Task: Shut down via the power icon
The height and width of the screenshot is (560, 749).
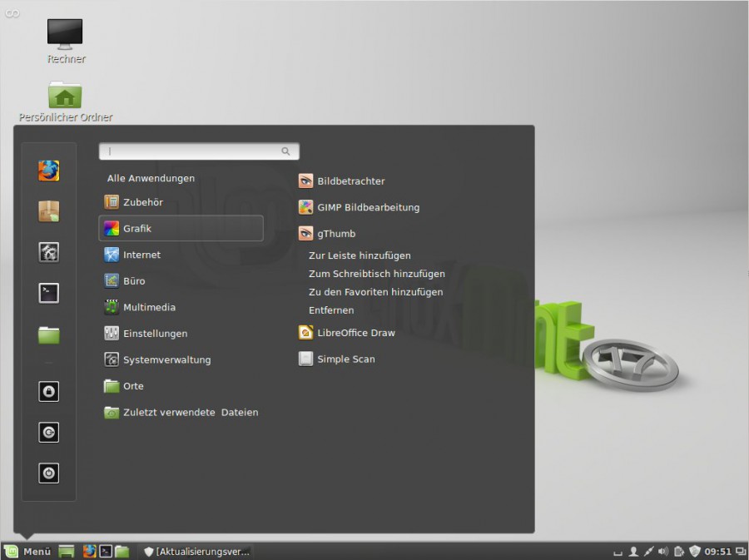Action: tap(48, 473)
